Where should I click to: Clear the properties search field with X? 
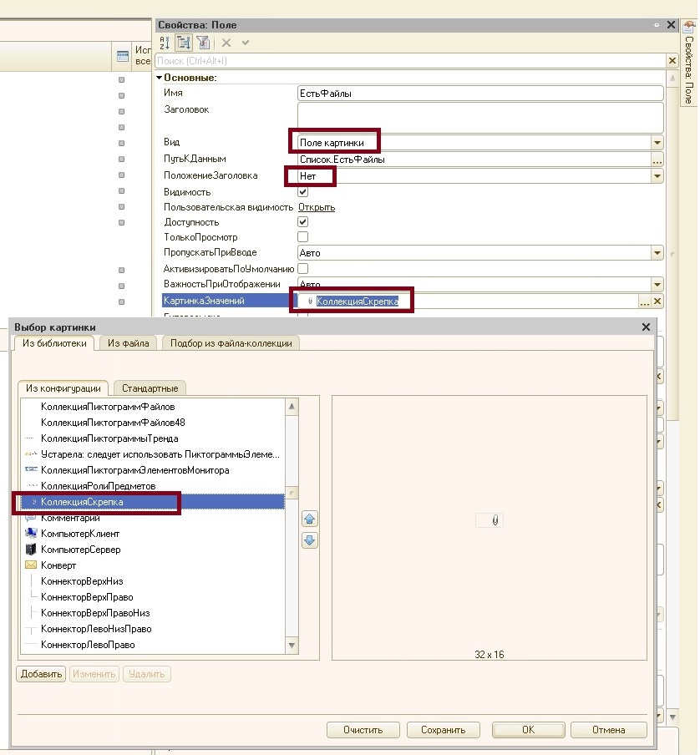pyautogui.click(x=672, y=61)
